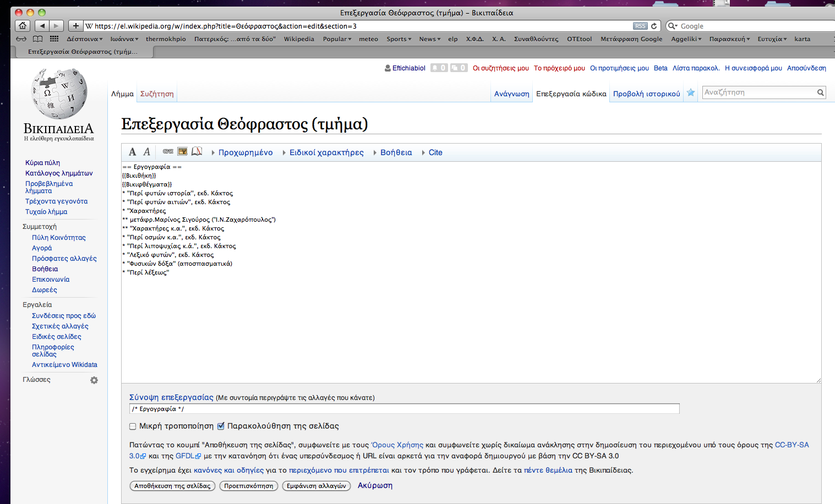The width and height of the screenshot is (835, 504).
Task: Expand the 'Προχωρημένο' toolbar section
Action: click(x=245, y=152)
